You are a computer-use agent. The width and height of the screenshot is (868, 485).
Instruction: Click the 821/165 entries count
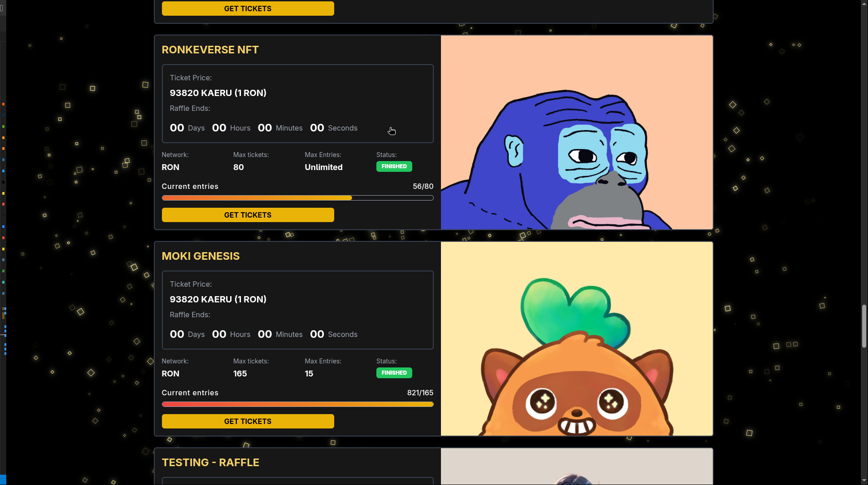tap(420, 393)
